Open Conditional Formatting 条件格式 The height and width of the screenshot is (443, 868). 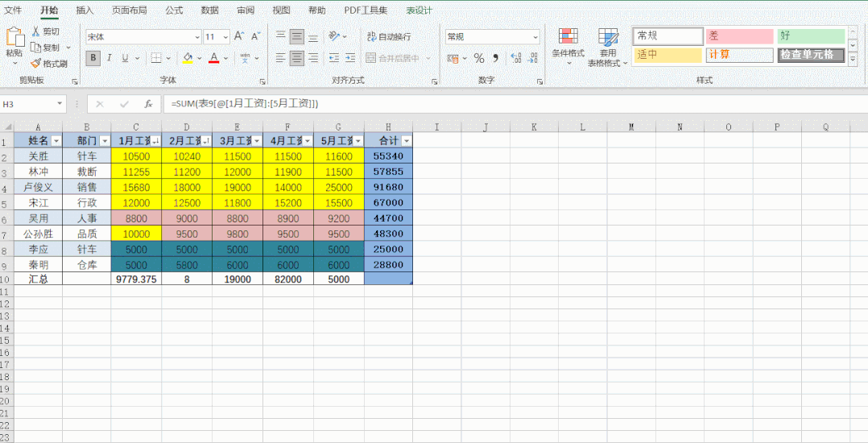[568, 47]
